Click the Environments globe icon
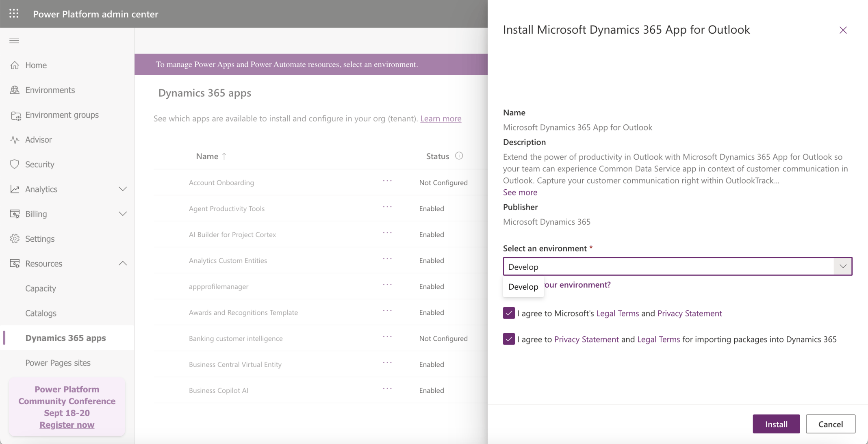 (x=15, y=90)
